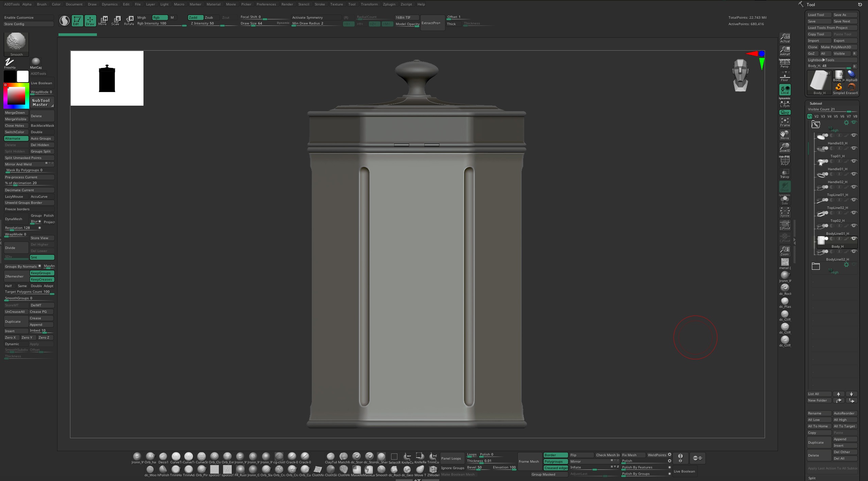Toggle the Smt smoothing option

pyautogui.click(x=42, y=257)
